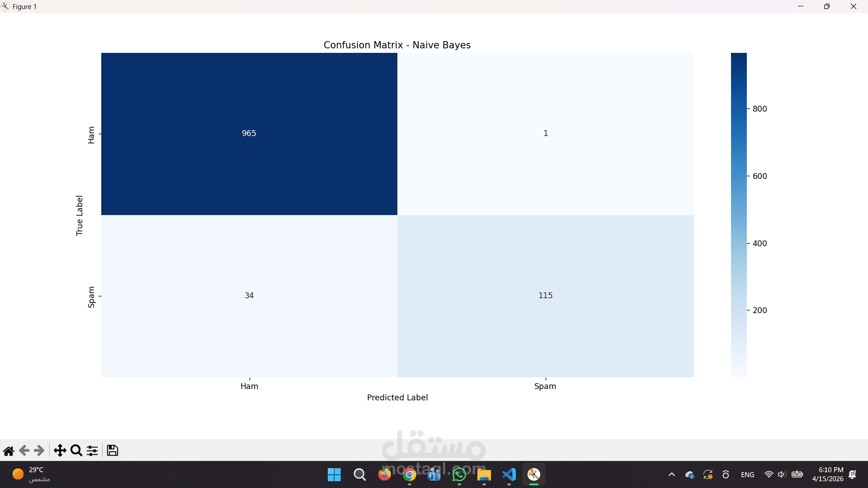868x488 pixels.
Task: Open weather widget showing 29°C
Action: tap(32, 474)
